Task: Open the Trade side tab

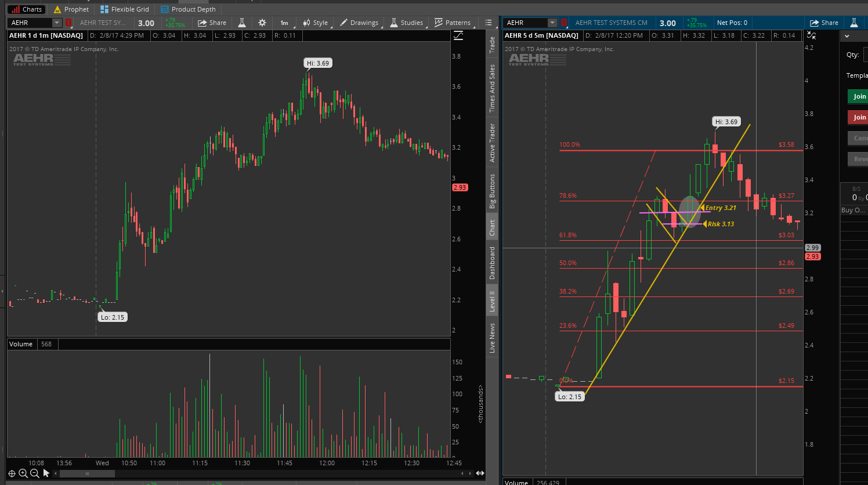Action: tap(492, 45)
